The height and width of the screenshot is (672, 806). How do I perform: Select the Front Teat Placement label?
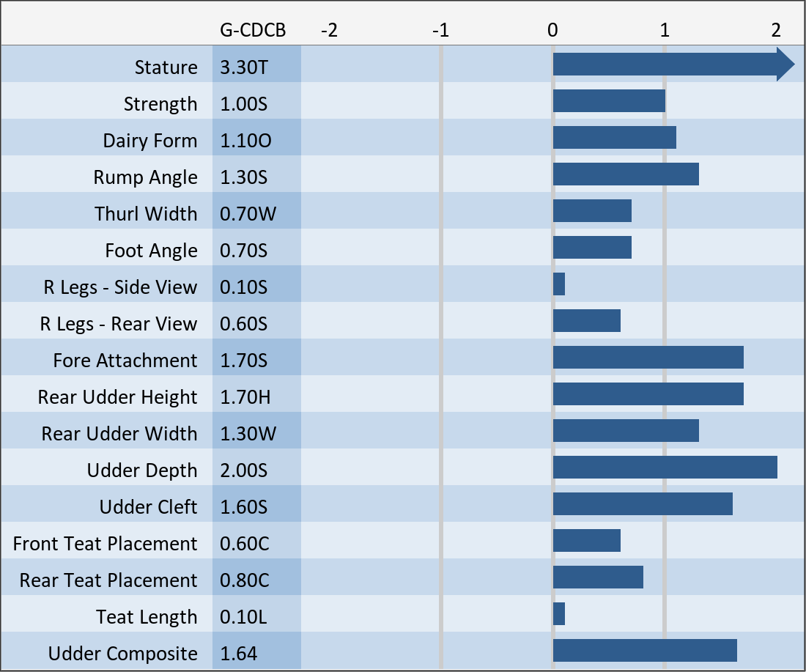105,544
